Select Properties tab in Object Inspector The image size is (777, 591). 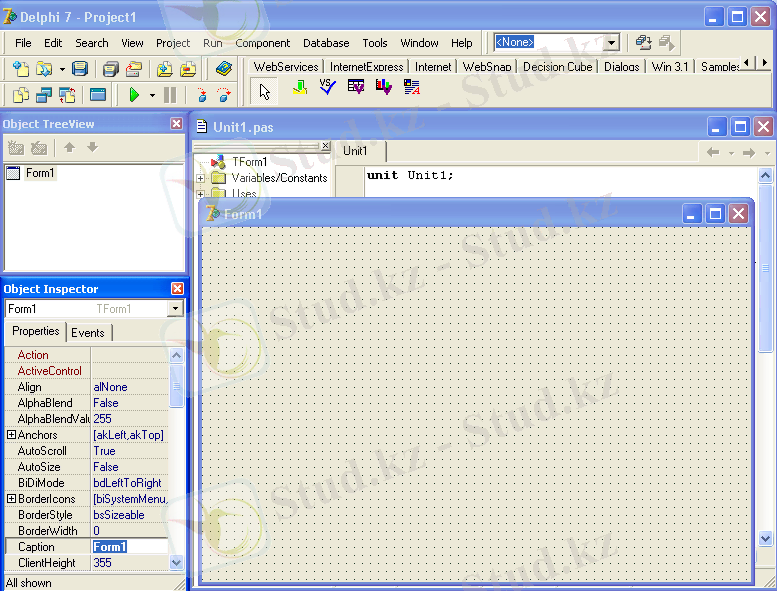click(35, 331)
